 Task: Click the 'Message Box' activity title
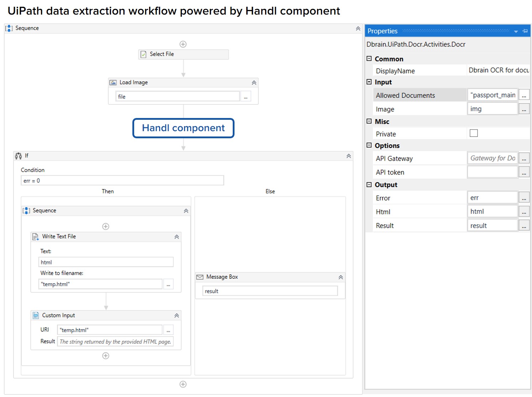tap(222, 277)
